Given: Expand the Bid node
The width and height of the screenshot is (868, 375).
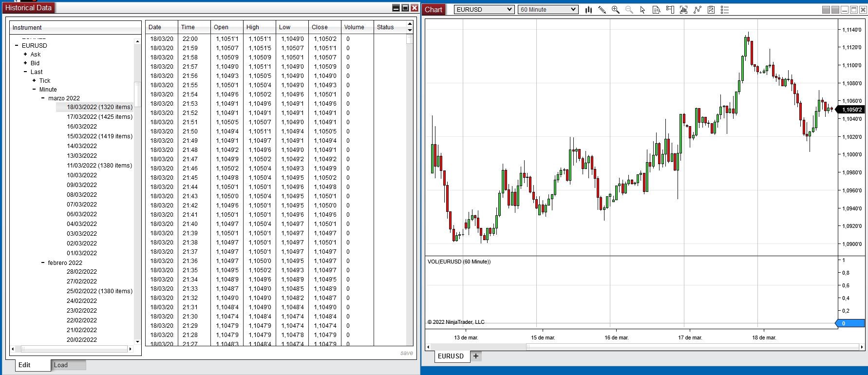Looking at the screenshot, I should tap(25, 63).
